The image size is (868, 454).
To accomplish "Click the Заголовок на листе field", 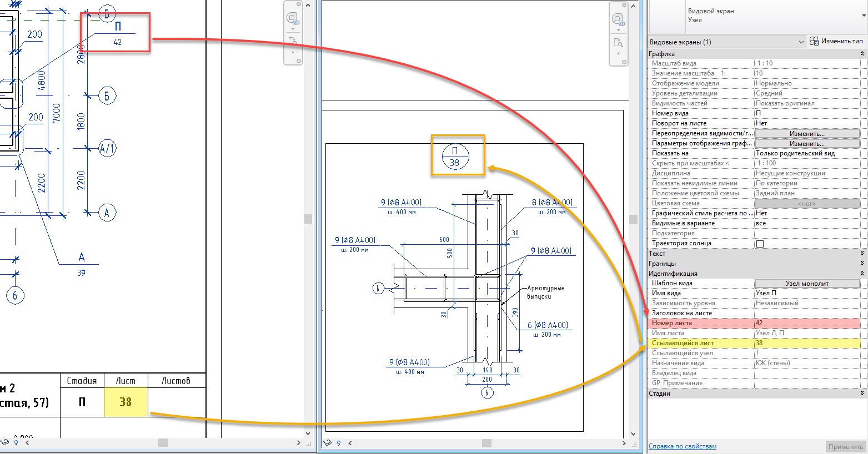I will tap(807, 313).
